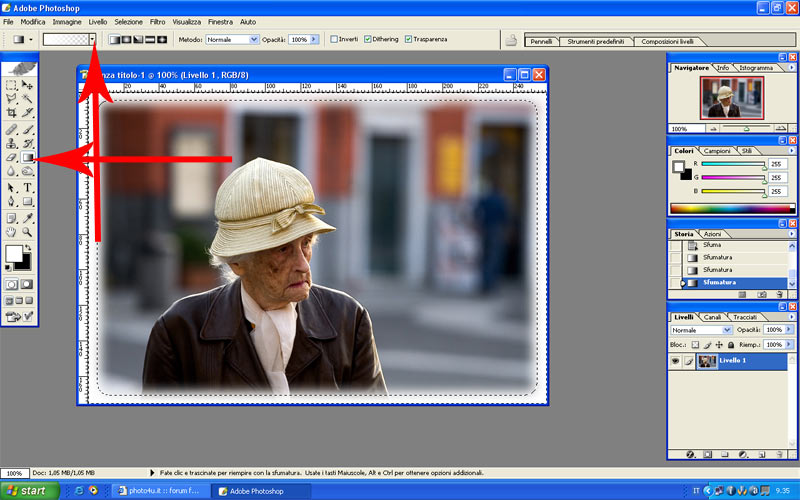Add a layer style in Livelli panel

tap(690, 454)
